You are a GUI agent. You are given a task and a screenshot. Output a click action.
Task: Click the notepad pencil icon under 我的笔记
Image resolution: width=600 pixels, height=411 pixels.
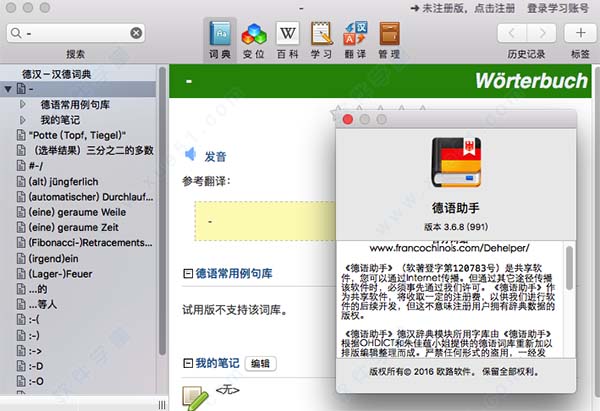click(196, 397)
